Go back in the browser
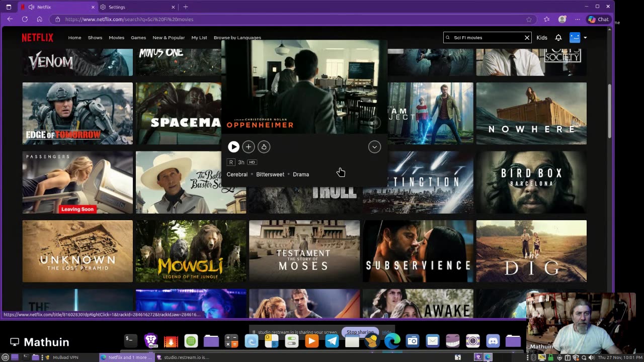The width and height of the screenshot is (644, 362). point(10,19)
